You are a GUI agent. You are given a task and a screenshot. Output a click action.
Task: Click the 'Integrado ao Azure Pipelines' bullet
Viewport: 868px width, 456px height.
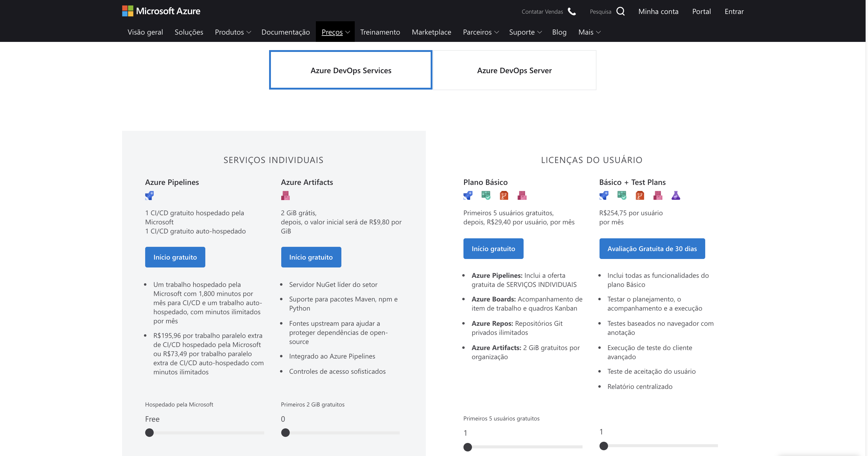[332, 356]
